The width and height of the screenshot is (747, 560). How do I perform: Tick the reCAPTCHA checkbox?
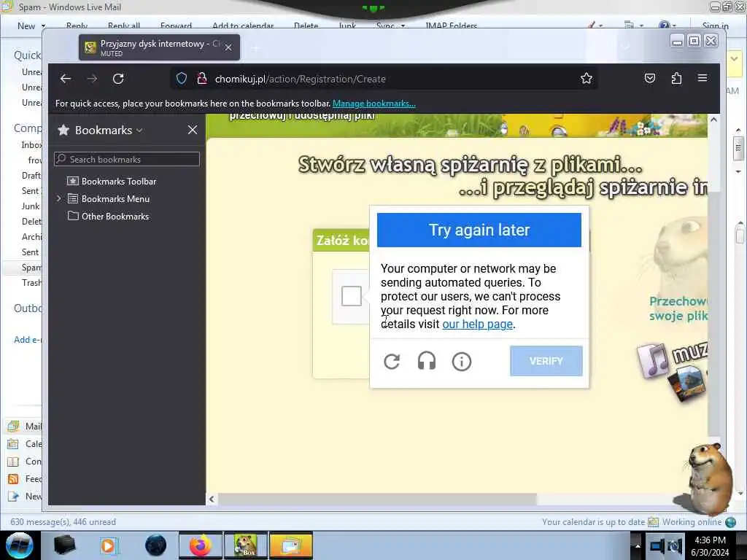(352, 296)
